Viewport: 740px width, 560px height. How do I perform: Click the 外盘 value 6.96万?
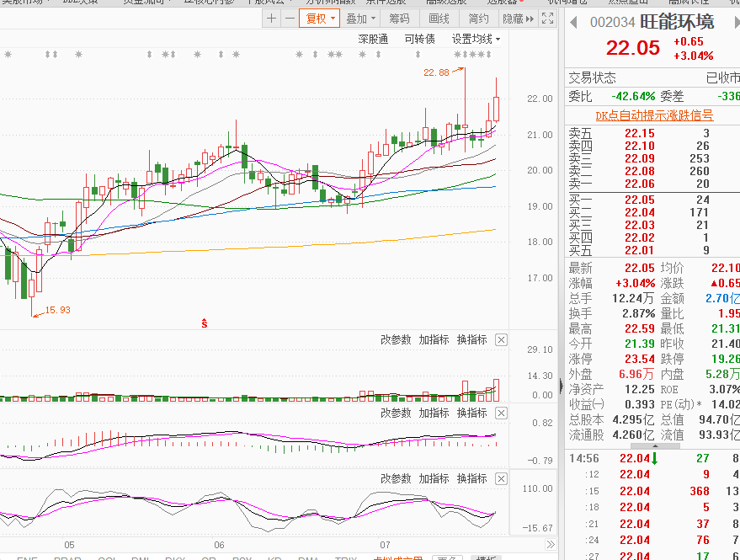click(636, 374)
